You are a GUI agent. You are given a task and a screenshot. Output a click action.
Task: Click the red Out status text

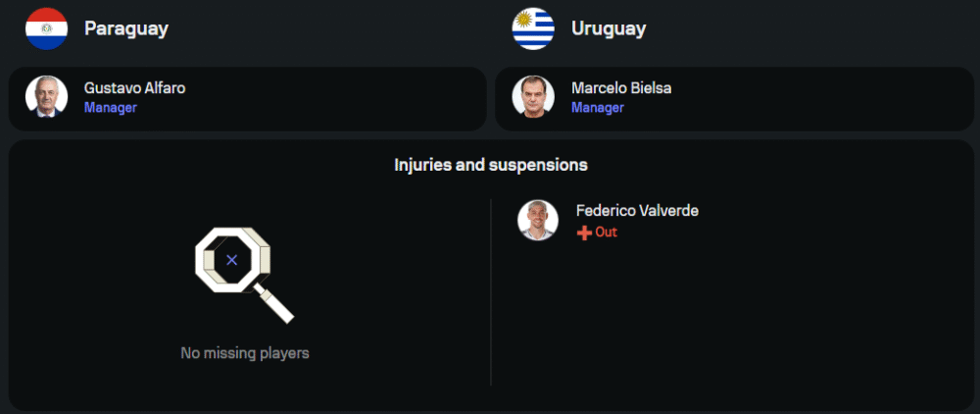click(607, 233)
